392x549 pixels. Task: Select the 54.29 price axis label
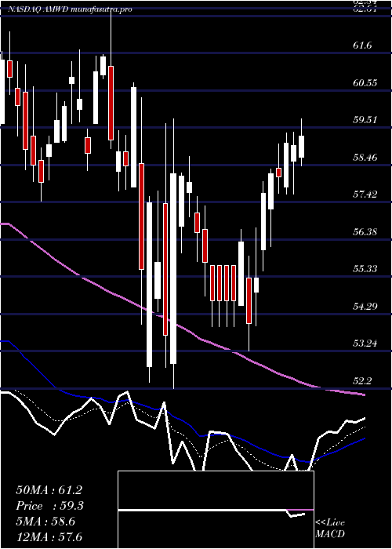(365, 306)
